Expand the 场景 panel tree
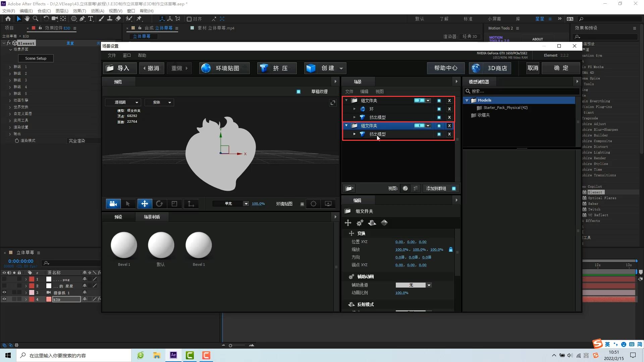 click(457, 81)
